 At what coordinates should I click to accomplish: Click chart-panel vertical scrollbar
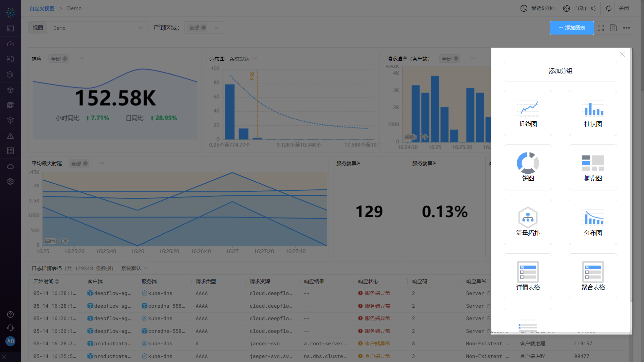point(631,174)
